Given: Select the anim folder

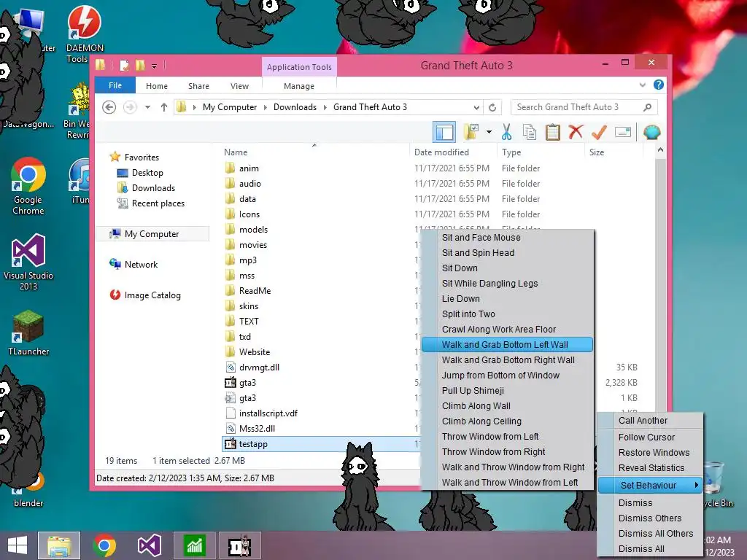Looking at the screenshot, I should click(x=249, y=168).
